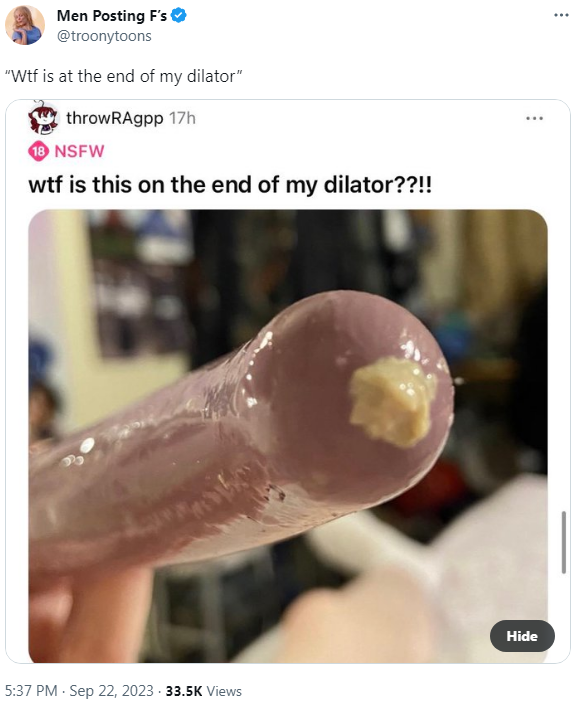
Task: Open the Men Posting F's profile avatar
Action: click(x=25, y=25)
